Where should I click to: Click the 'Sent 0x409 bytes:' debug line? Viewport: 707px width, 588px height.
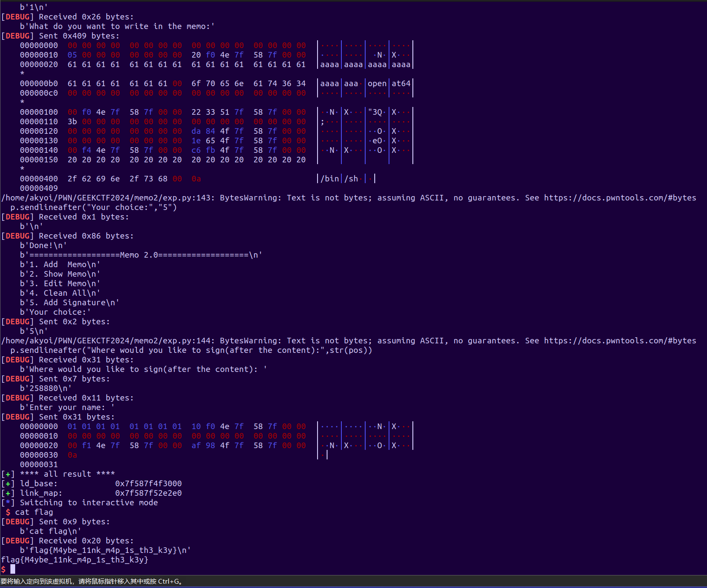click(60, 36)
